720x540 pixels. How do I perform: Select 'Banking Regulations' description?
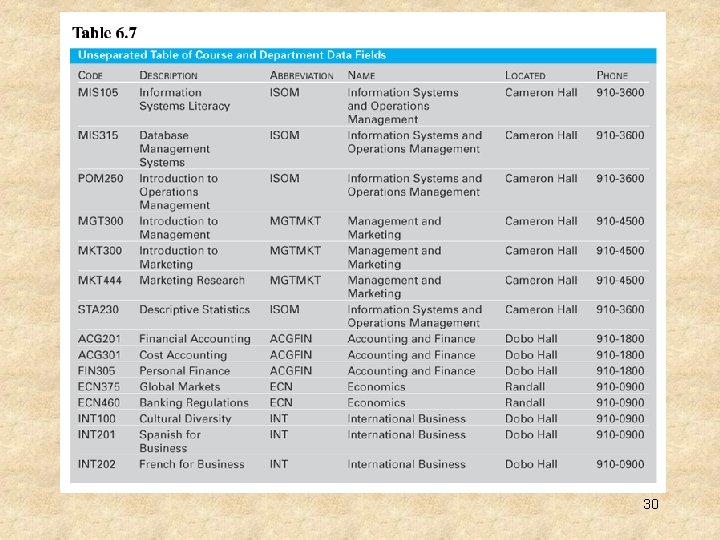click(194, 403)
